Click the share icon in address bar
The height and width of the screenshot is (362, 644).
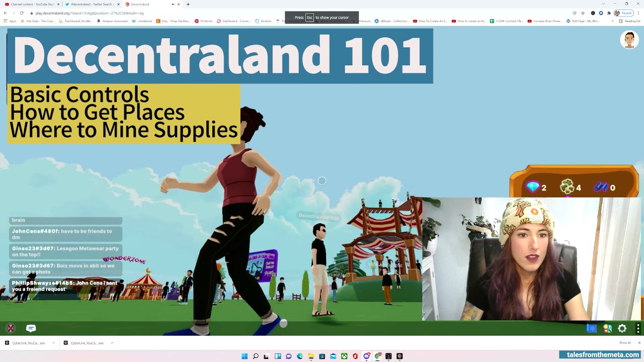point(575,13)
